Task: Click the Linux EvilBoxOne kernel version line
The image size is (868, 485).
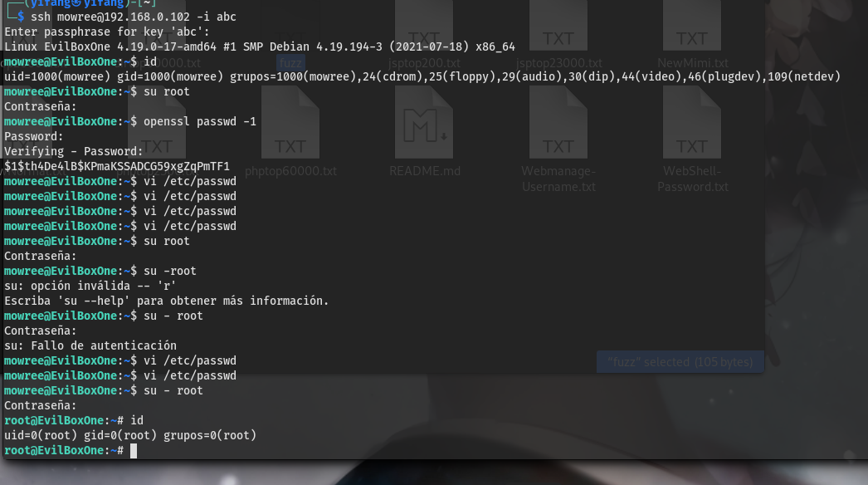Action: pyautogui.click(x=260, y=47)
